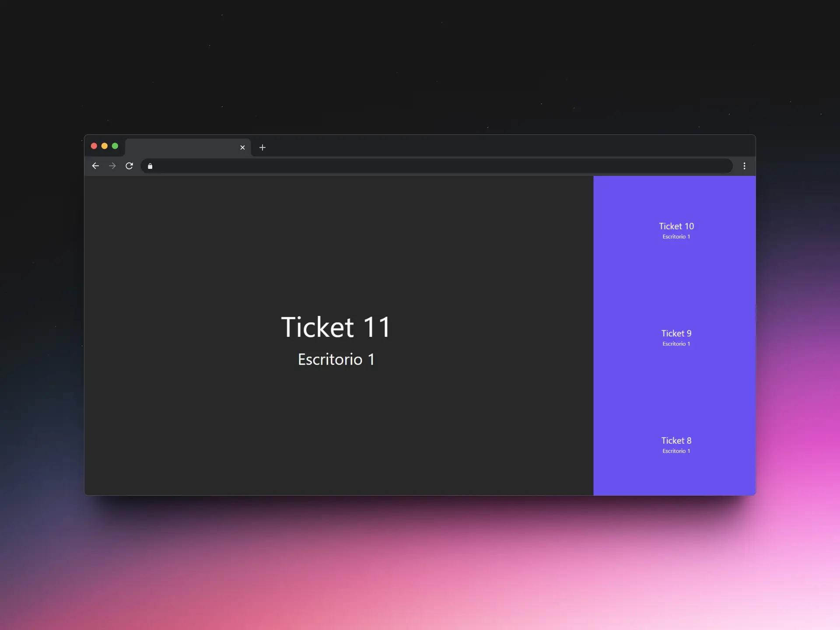
Task: Select the Ticket 8 entry in the sidebar
Action: point(675,440)
